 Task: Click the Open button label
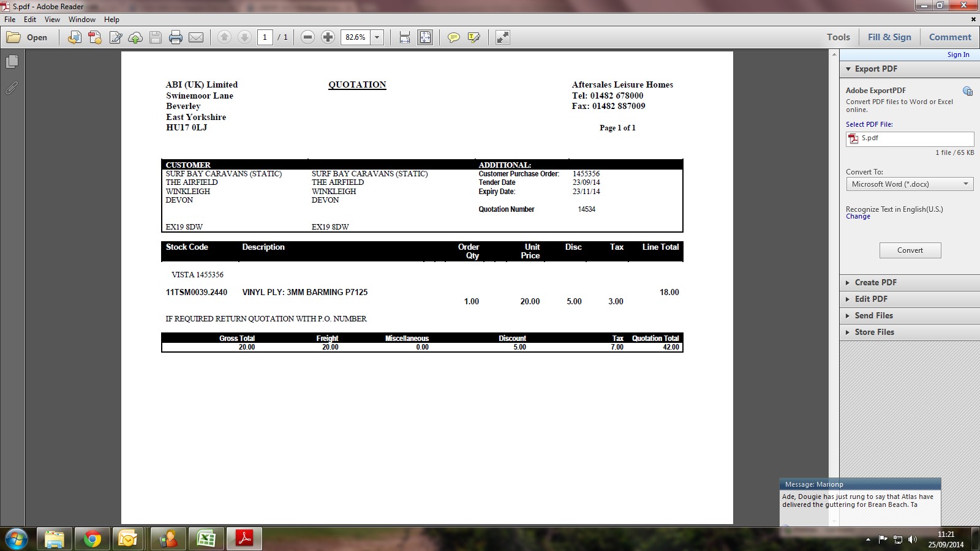[x=37, y=37]
